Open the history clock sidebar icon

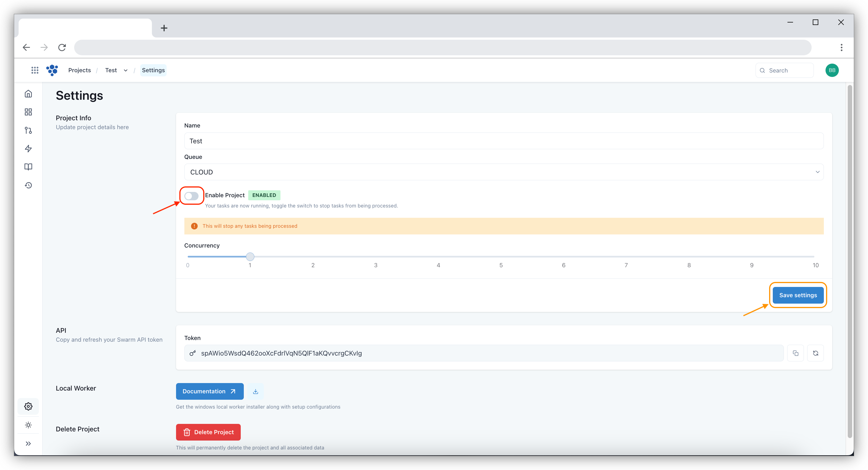[x=28, y=186]
